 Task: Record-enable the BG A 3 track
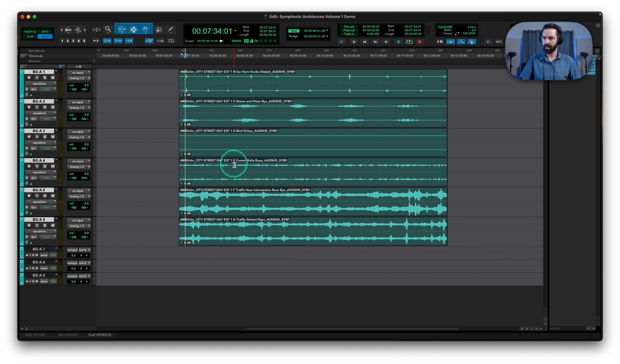pyautogui.click(x=29, y=137)
